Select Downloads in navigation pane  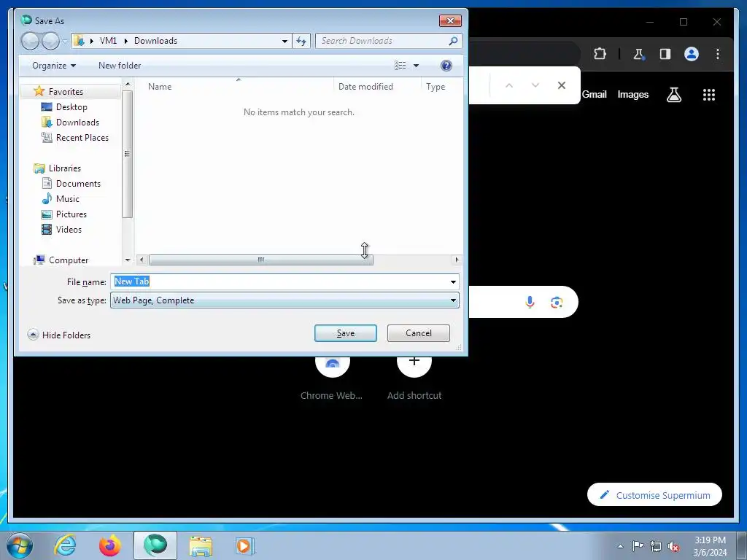(77, 122)
